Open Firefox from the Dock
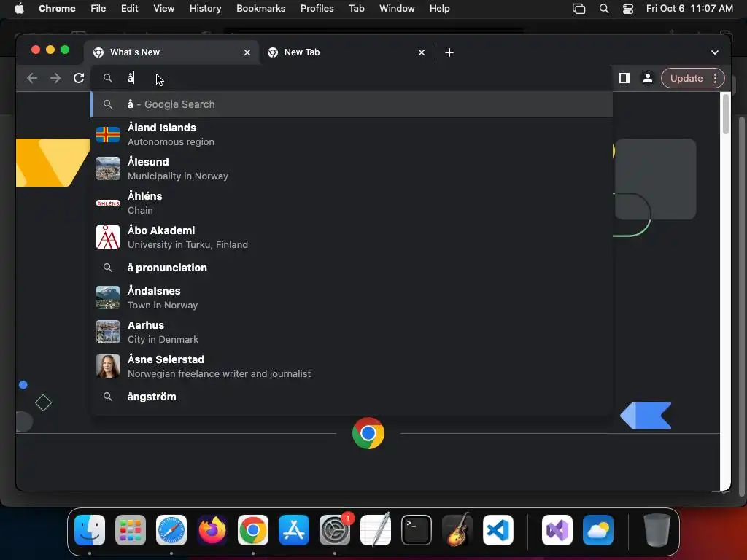Screen dimensions: 747x560 pyautogui.click(x=212, y=530)
